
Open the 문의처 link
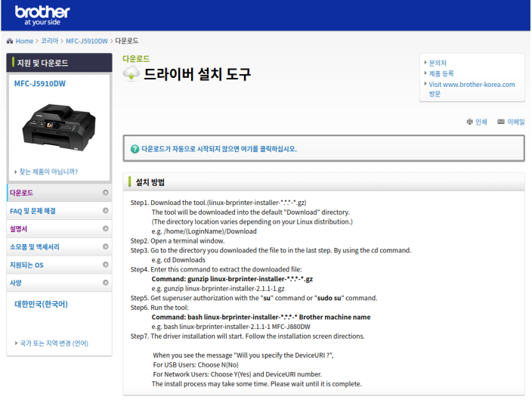438,63
